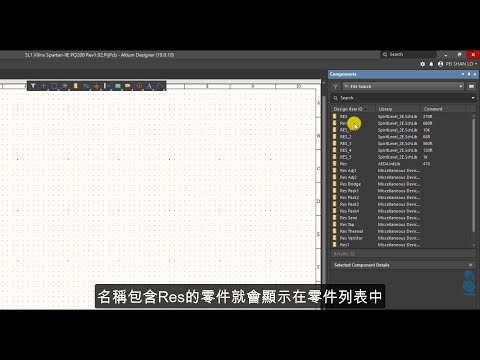Select the Res Semi component
The height and width of the screenshot is (360, 480).
tap(402, 218)
